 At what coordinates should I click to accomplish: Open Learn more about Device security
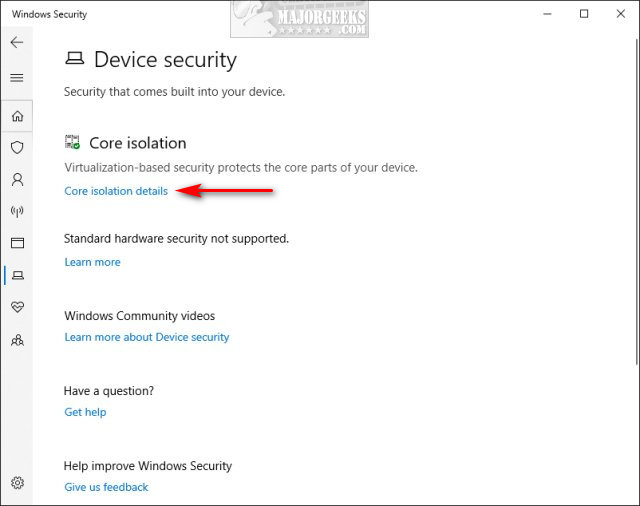click(147, 337)
